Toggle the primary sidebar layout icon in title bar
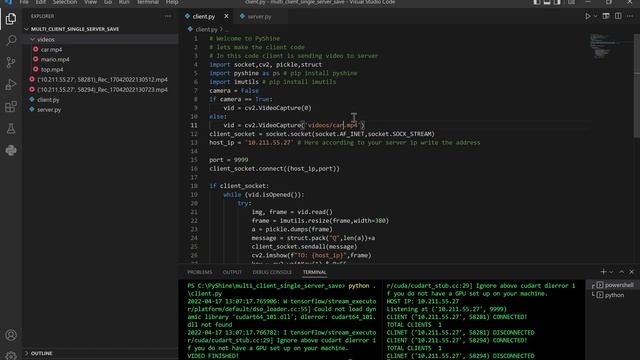The height and width of the screenshot is (360, 640). click(537, 2)
